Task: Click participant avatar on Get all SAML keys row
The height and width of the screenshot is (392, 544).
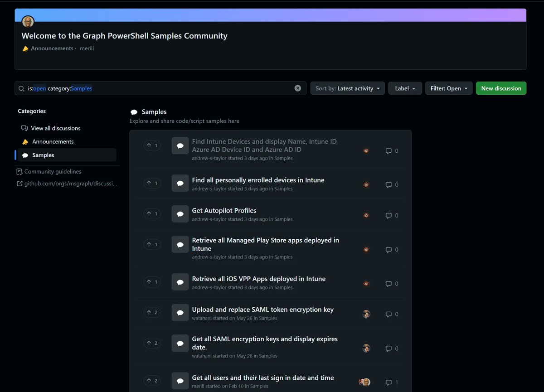Action: pos(366,348)
